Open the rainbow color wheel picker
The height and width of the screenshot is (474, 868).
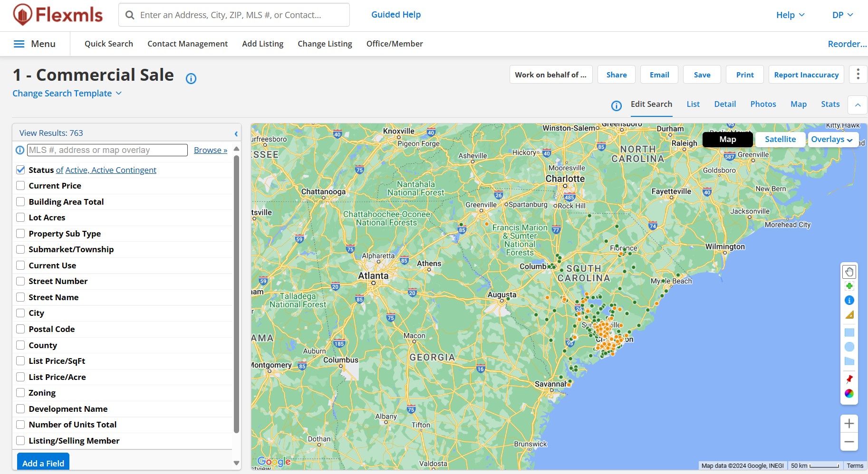pyautogui.click(x=849, y=393)
